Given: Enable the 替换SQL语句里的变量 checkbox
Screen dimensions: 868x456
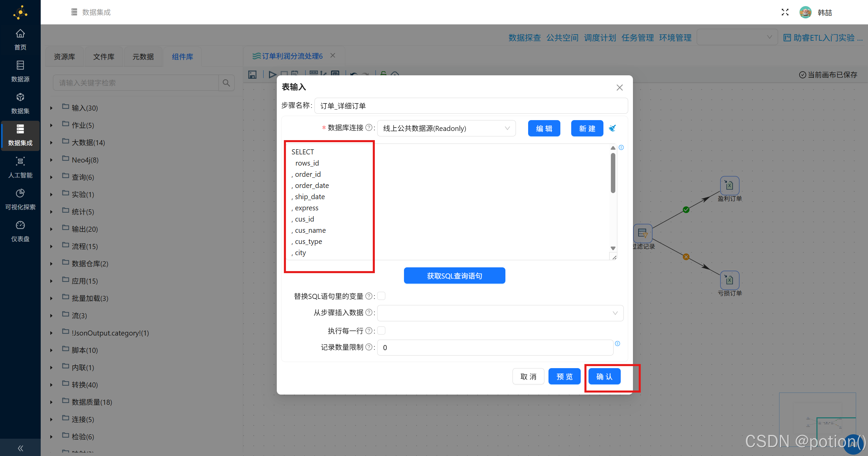Looking at the screenshot, I should [x=381, y=296].
